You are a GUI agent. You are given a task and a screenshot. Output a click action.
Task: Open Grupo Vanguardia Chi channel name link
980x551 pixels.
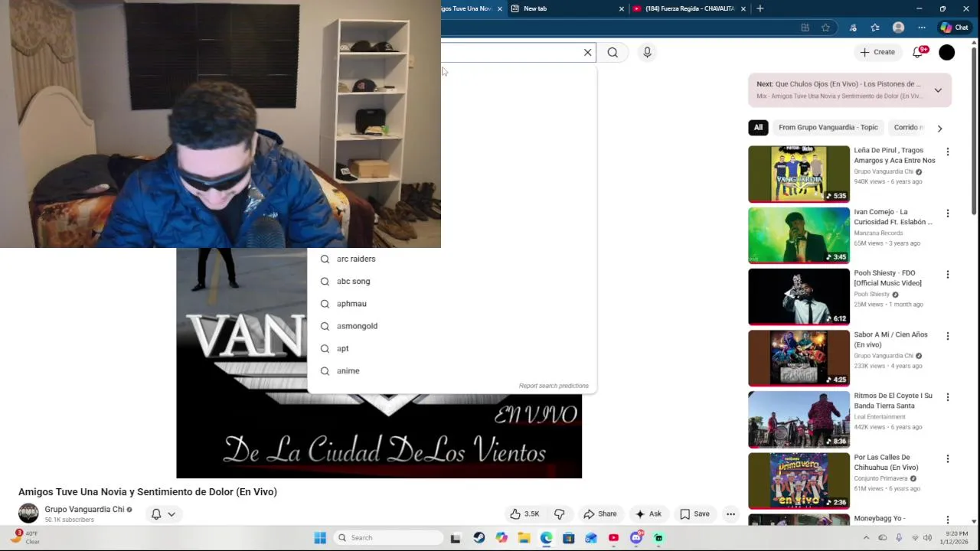point(84,509)
